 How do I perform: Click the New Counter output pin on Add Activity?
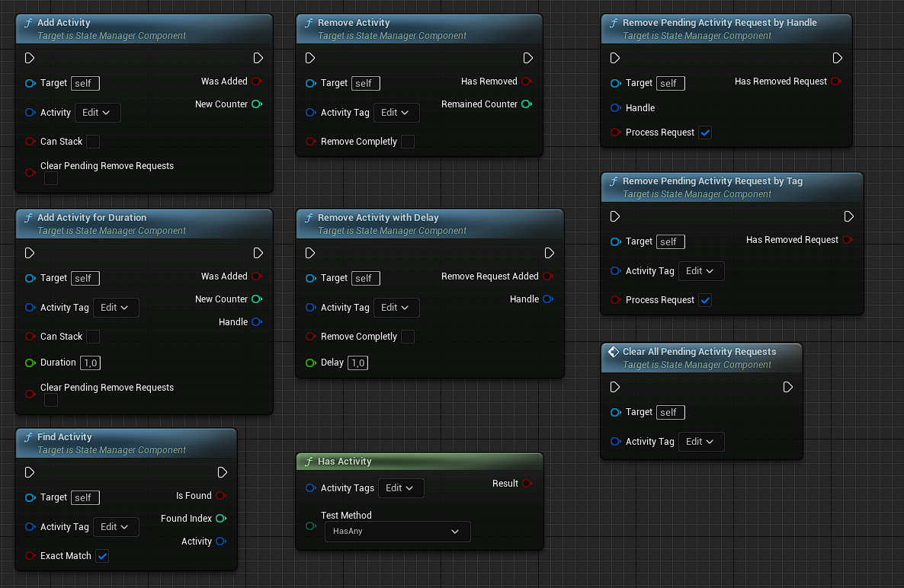[x=257, y=104]
